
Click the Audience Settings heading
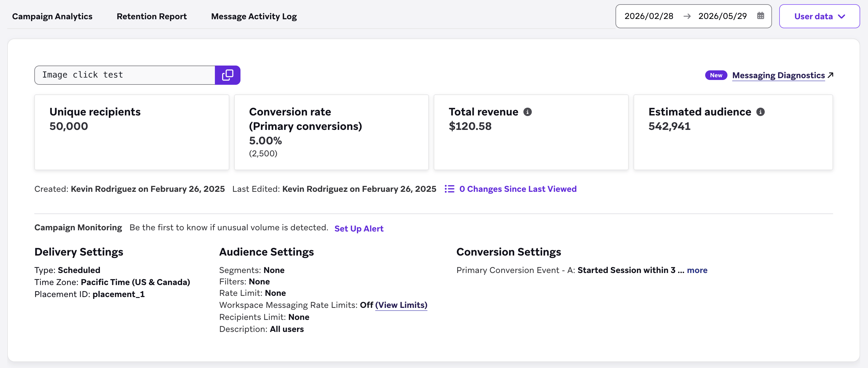pos(267,252)
